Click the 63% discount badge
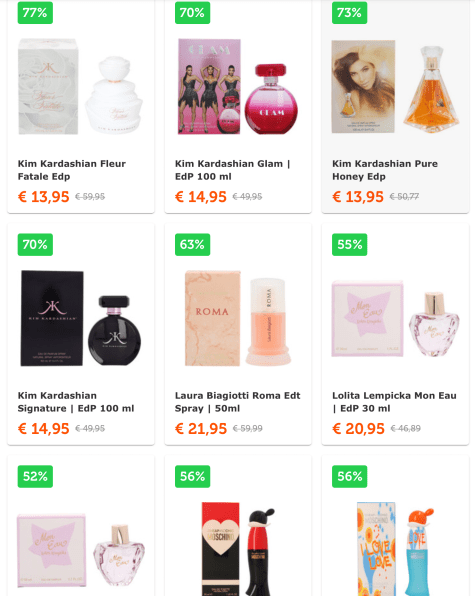This screenshot has width=475, height=596. (192, 244)
